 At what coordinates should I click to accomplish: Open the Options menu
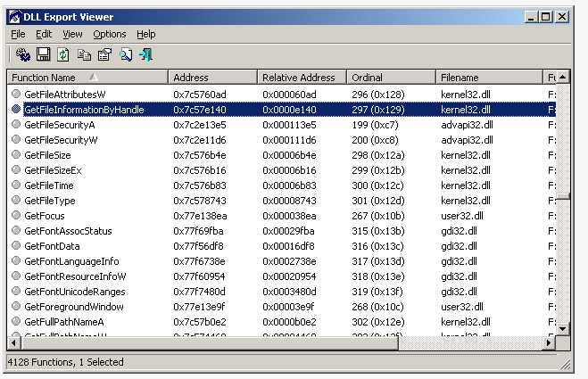(110, 34)
